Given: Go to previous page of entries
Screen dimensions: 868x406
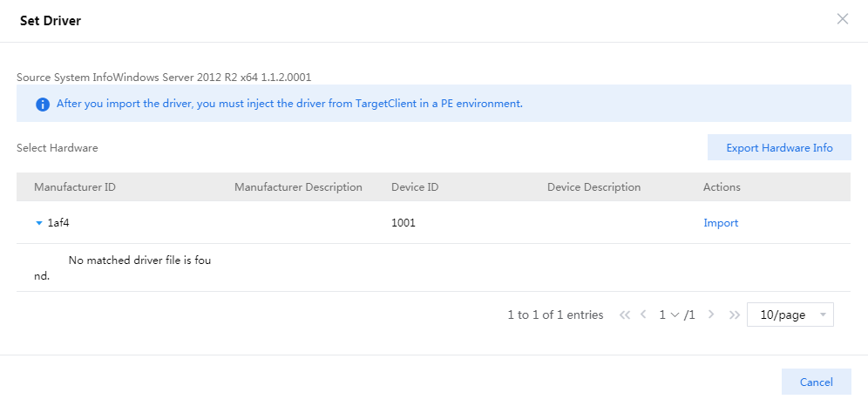Looking at the screenshot, I should pyautogui.click(x=643, y=315).
